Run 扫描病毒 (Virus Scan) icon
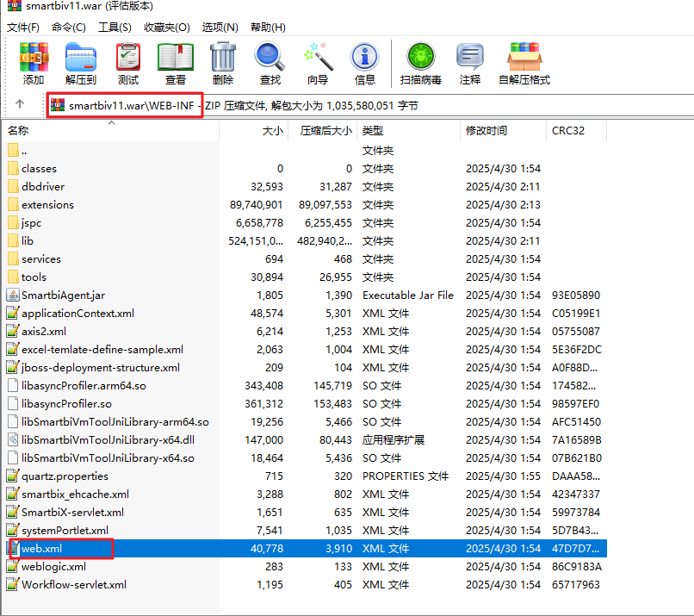Image resolution: width=694 pixels, height=616 pixels. (421, 57)
